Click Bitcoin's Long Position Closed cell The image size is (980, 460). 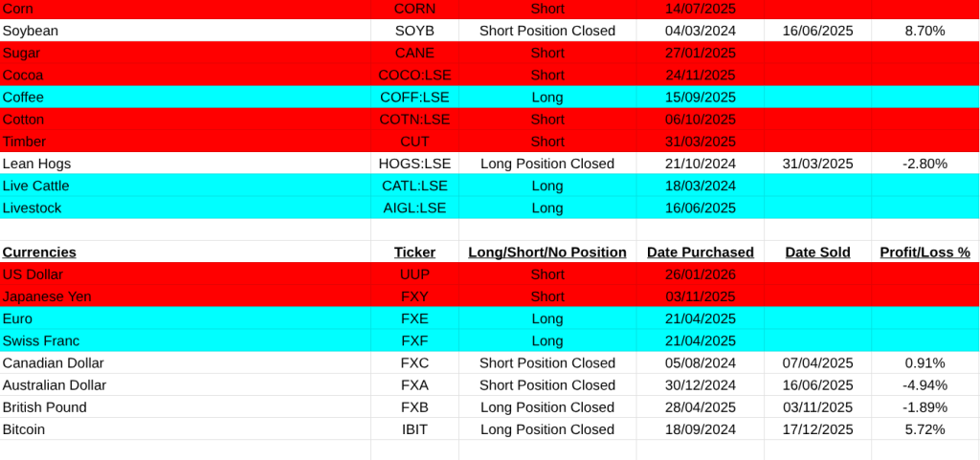[x=547, y=429]
